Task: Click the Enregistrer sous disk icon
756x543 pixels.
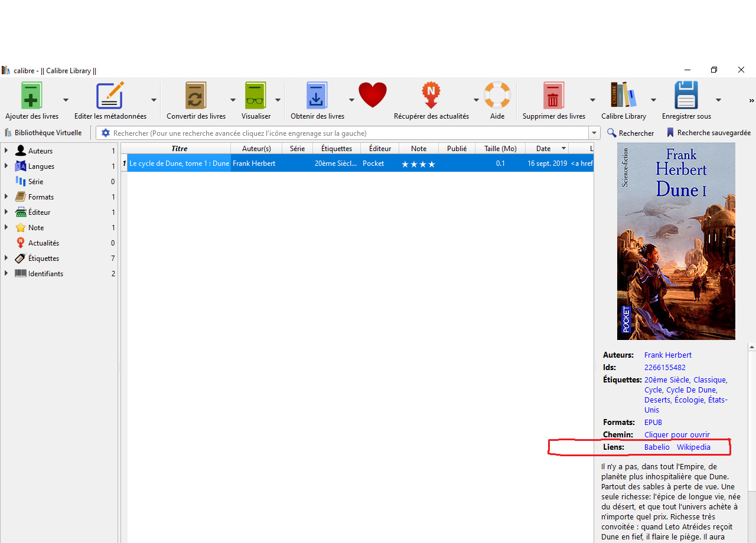Action: point(686,95)
